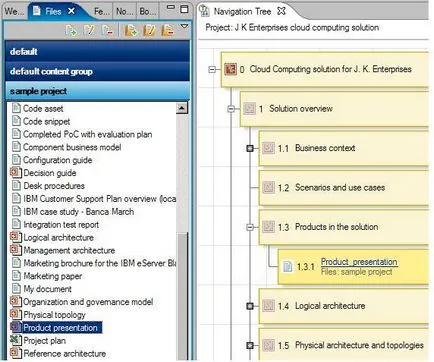Collapse the Products in the solution node
This screenshot has height=362, width=434.
(x=250, y=227)
